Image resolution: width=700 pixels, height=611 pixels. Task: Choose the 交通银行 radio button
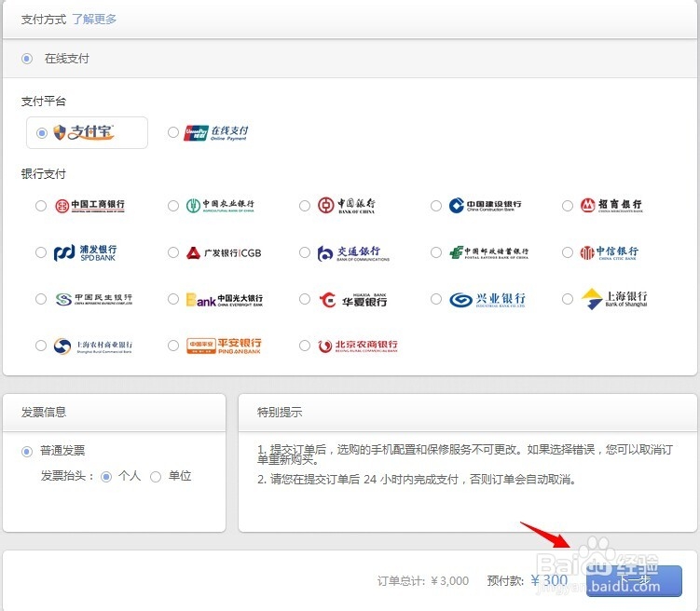click(x=305, y=252)
